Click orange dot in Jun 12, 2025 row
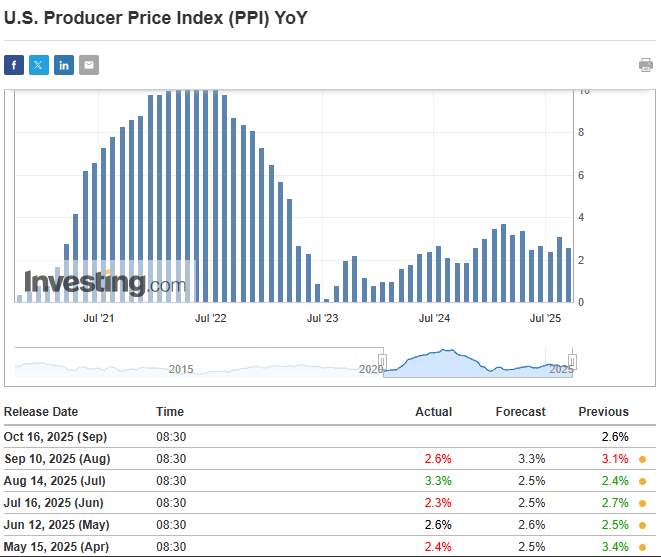 (642, 525)
